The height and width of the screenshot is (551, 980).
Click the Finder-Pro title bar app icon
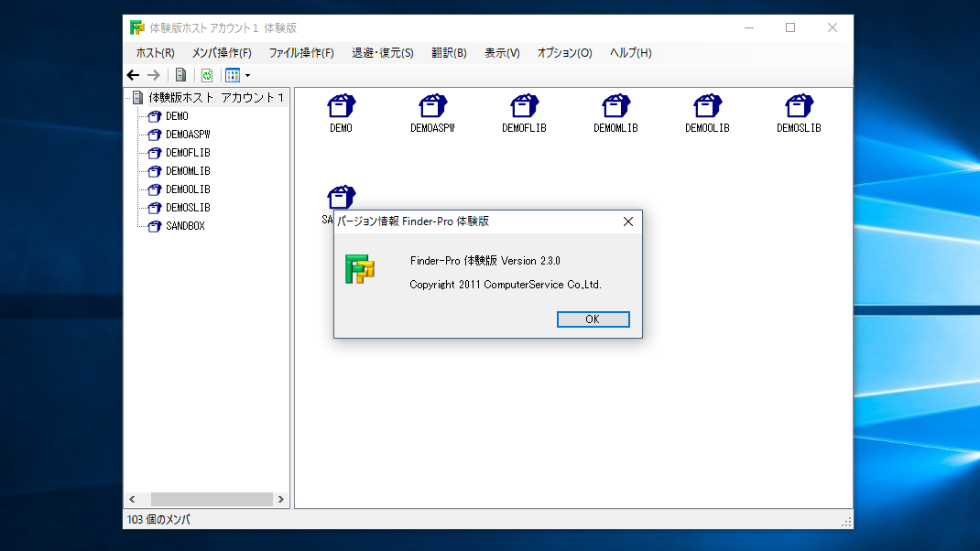pyautogui.click(x=136, y=27)
